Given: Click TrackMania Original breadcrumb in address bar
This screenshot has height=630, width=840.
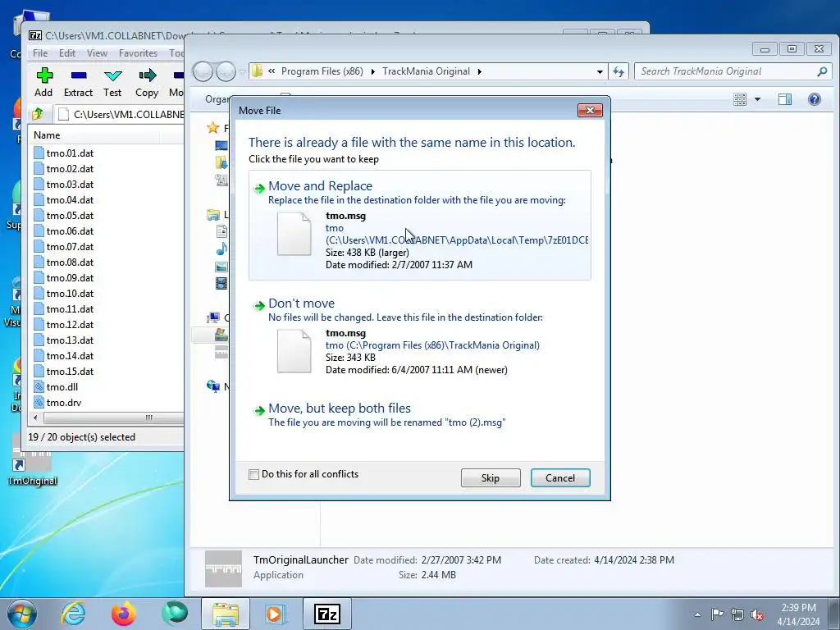Looking at the screenshot, I should [426, 71].
